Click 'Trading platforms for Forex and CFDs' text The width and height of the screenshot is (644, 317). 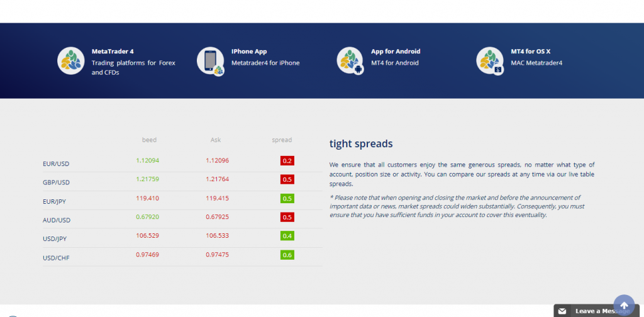(133, 68)
